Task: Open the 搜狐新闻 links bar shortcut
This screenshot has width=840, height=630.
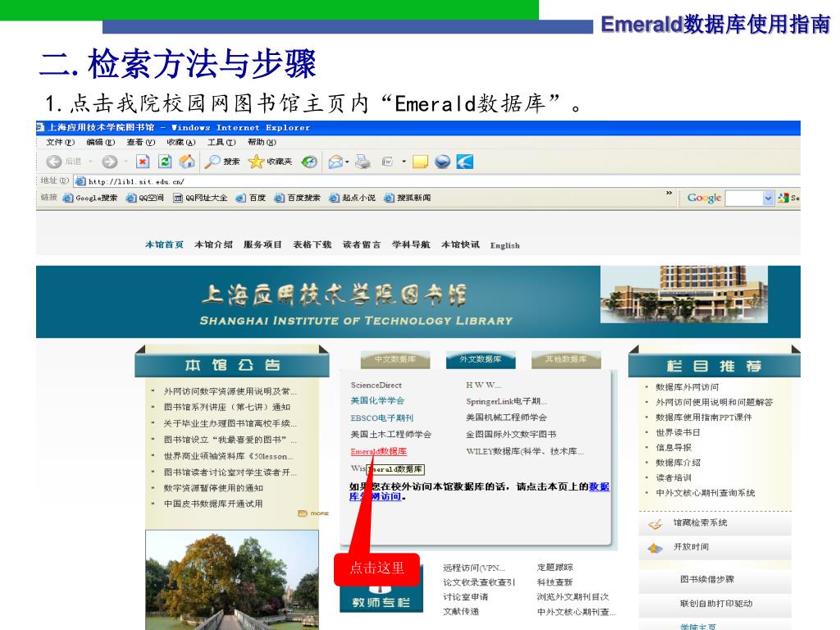Action: [407, 198]
